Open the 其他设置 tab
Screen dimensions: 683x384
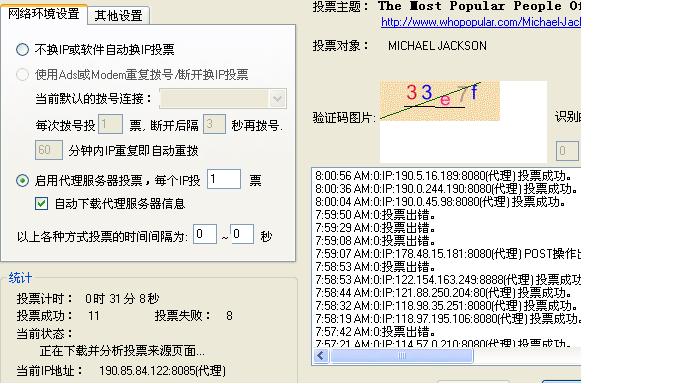tap(118, 16)
